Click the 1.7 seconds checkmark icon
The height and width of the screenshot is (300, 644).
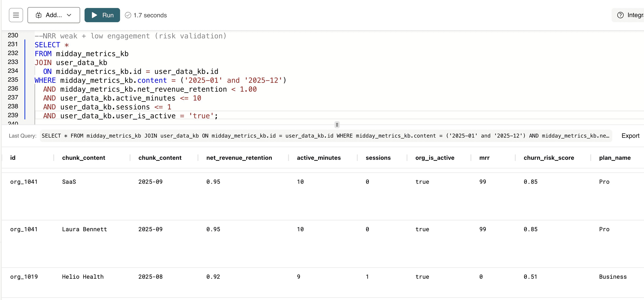(x=128, y=15)
